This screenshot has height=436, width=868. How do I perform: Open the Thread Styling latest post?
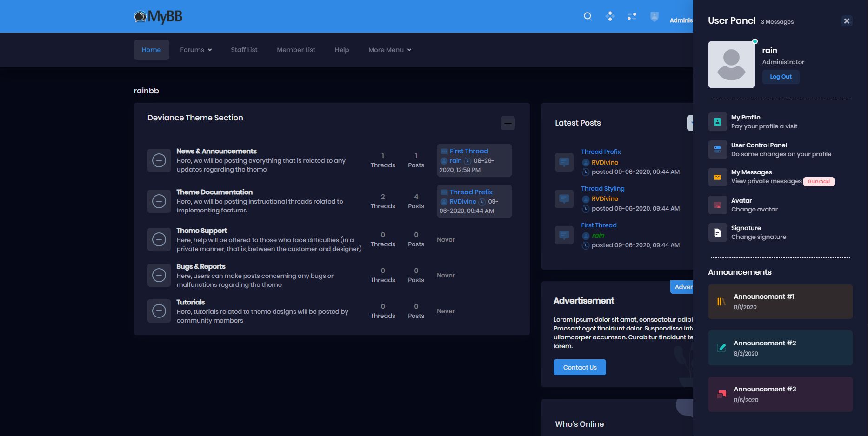[602, 188]
